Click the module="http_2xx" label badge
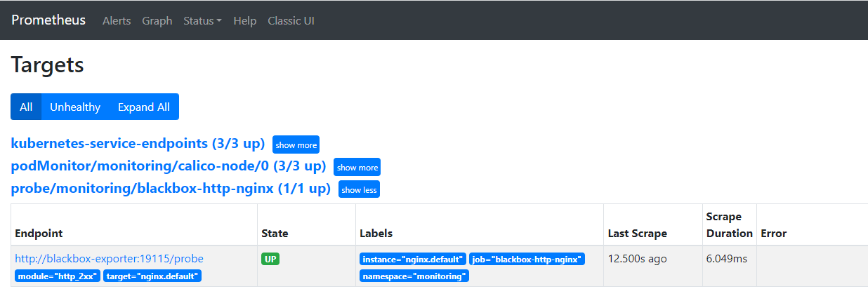The image size is (868, 289). [58, 276]
